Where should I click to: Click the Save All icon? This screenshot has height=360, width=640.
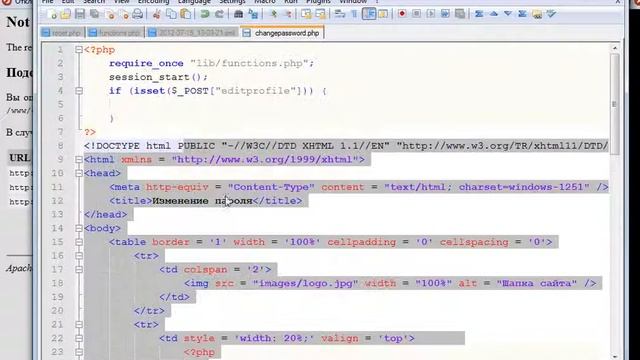pyautogui.click(x=94, y=14)
